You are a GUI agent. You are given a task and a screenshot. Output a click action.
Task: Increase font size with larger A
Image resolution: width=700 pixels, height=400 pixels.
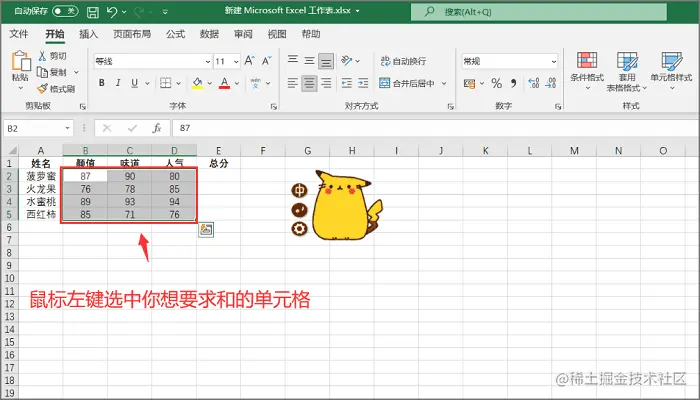pos(250,61)
